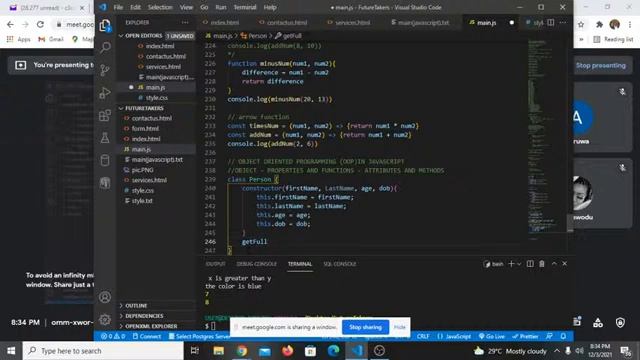Go back in the Chrome window

tap(10, 24)
